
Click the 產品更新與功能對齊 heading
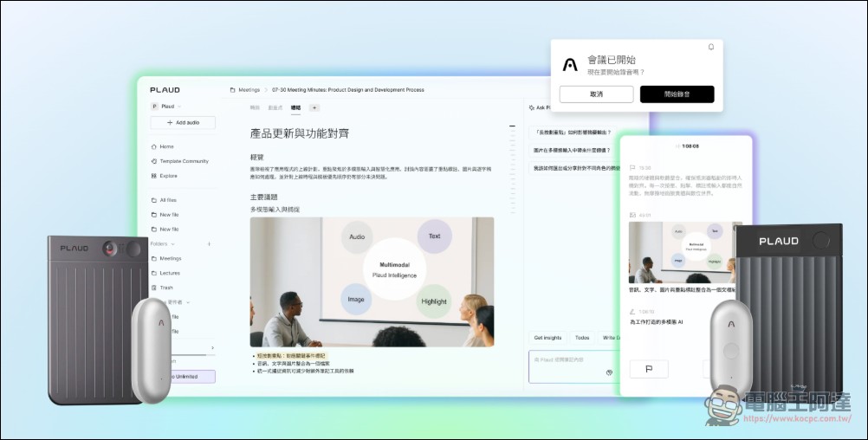click(300, 133)
